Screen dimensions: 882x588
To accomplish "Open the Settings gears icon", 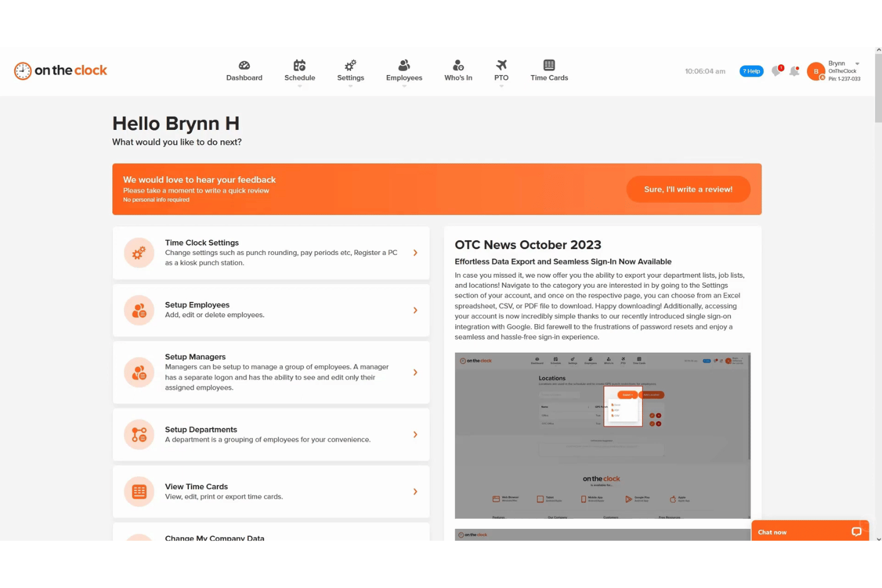I will coord(350,65).
